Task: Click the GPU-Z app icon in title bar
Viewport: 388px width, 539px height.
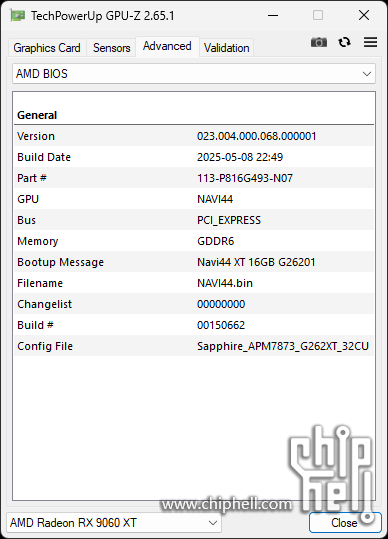Action: 17,15
